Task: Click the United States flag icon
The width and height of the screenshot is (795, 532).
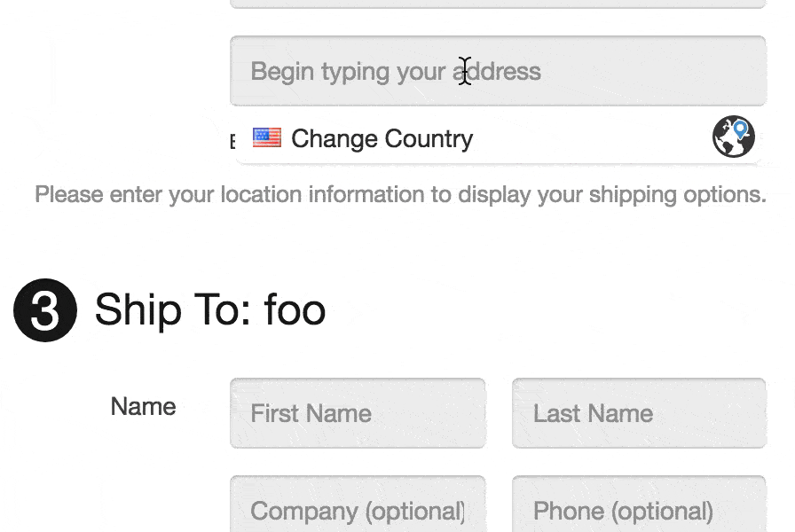Action: tap(267, 137)
